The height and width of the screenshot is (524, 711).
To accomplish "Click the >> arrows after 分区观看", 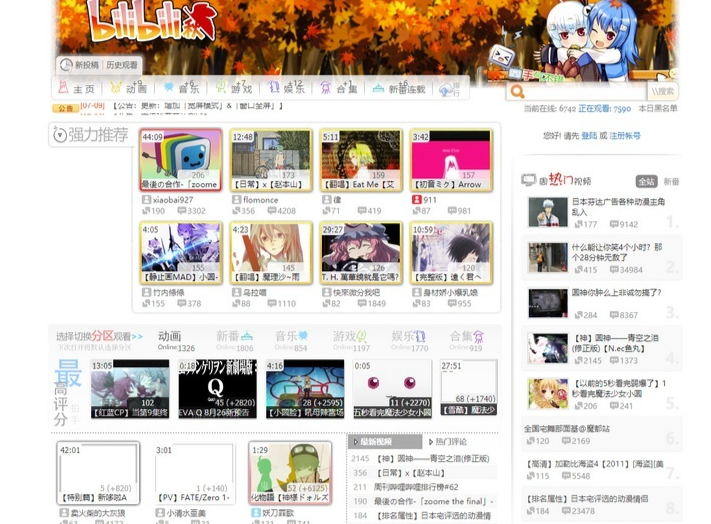I will pyautogui.click(x=137, y=336).
